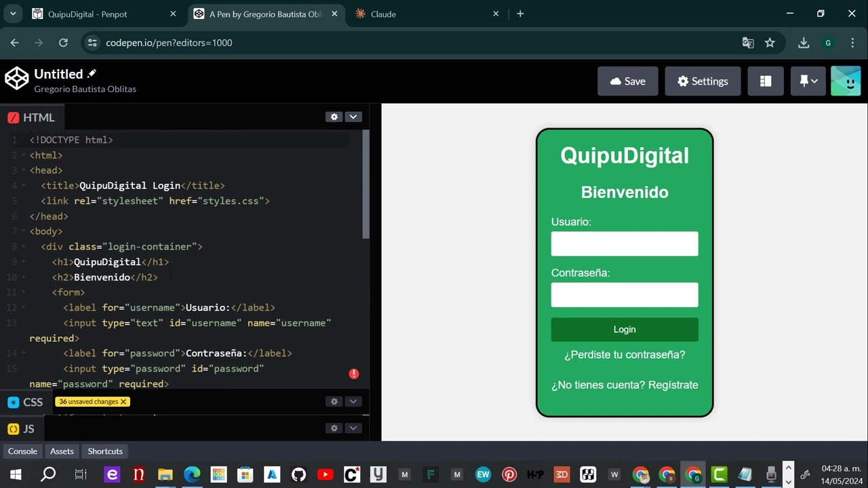Image resolution: width=868 pixels, height=488 pixels.
Task: Click the red error indicator in HTML editor
Action: point(354,374)
